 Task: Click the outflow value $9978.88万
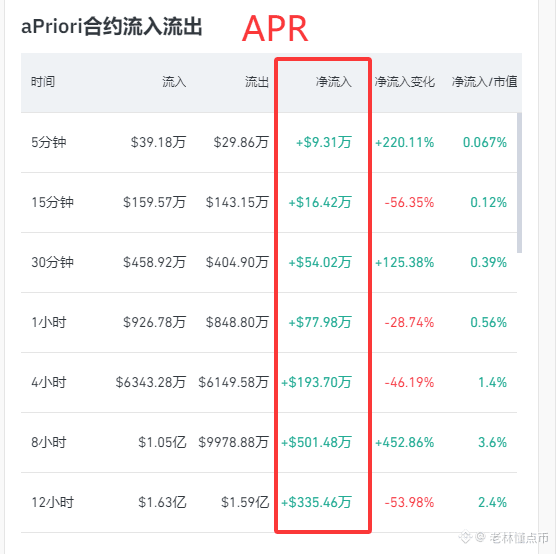point(233,442)
